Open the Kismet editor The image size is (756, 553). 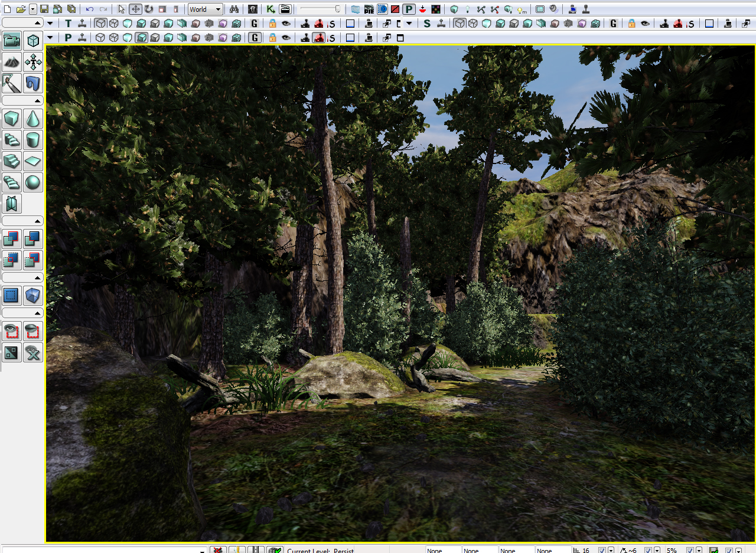[x=270, y=9]
